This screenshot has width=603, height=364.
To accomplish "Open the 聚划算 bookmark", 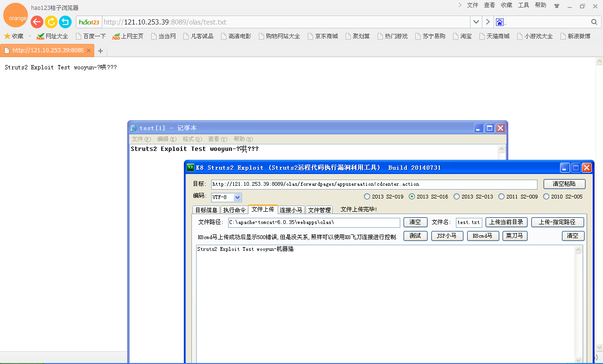I will (357, 36).
